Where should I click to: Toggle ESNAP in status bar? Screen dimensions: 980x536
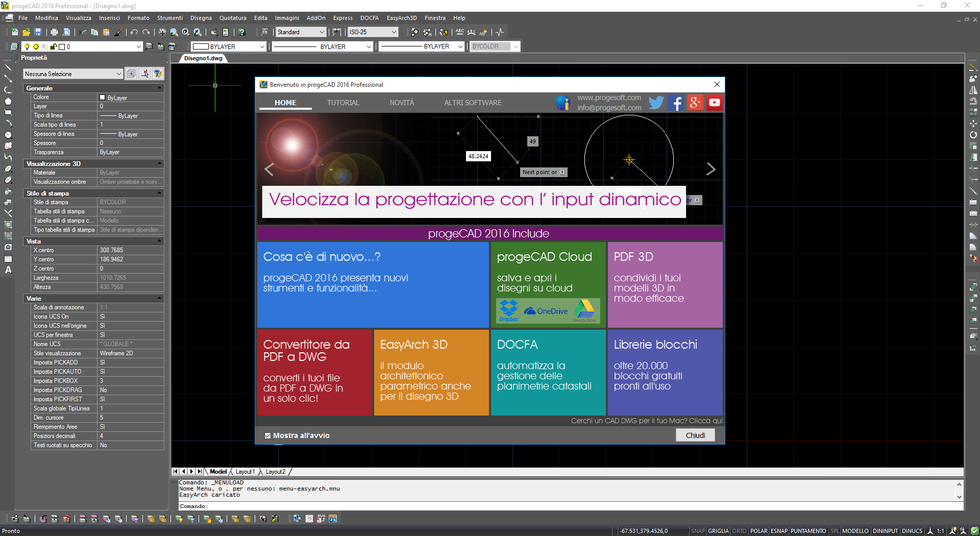coord(779,531)
